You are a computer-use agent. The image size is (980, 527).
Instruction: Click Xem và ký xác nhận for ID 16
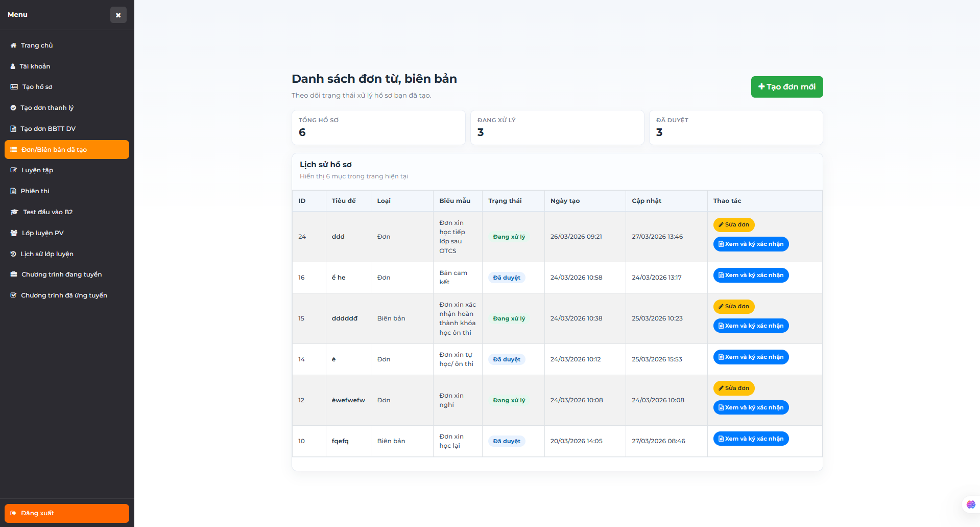point(751,276)
